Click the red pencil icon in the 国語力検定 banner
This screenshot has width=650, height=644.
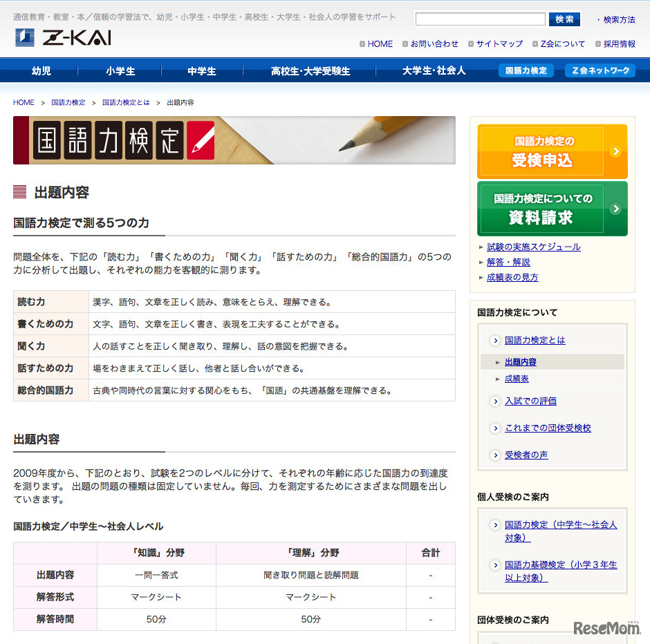pyautogui.click(x=201, y=140)
